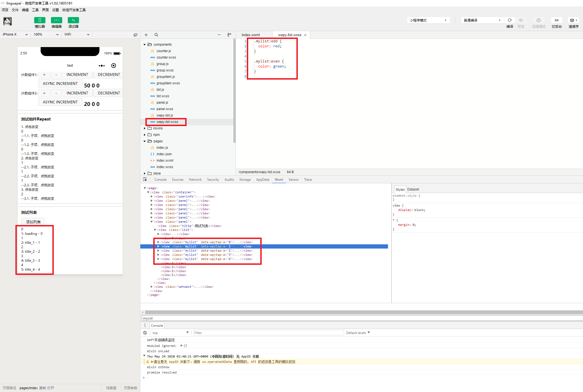Viewport: 583px width, 392px height.
Task: Expand the mixins folder
Action: [x=158, y=128]
